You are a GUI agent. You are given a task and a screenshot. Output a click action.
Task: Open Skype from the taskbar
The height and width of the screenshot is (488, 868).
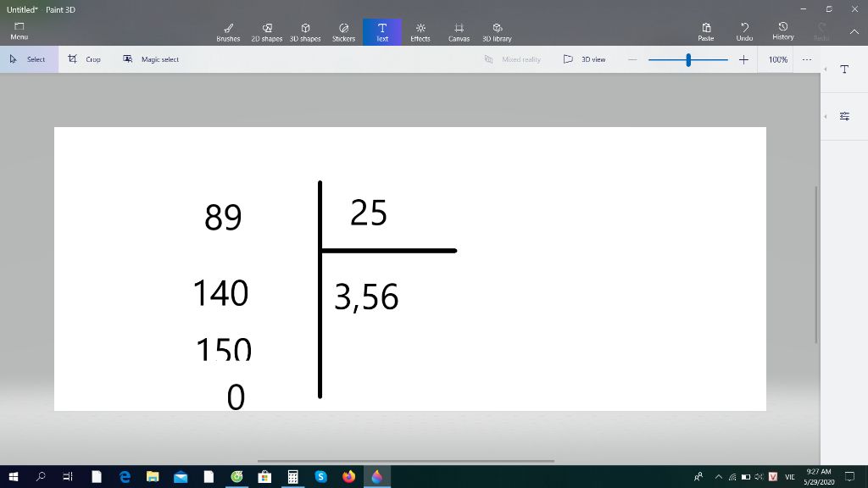click(320, 476)
